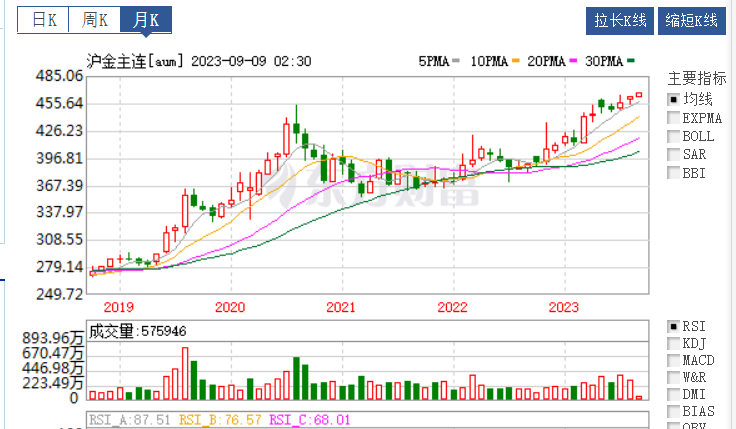Show the MACD sub-chart indicator

tap(673, 360)
